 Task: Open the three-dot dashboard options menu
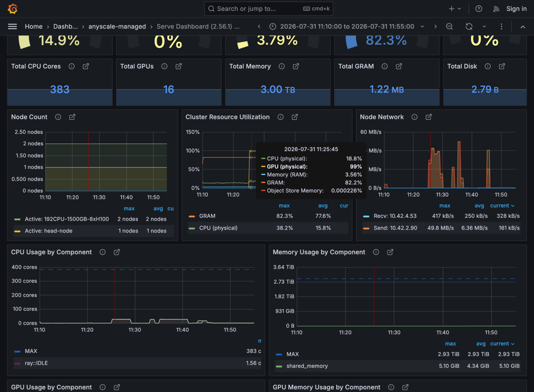click(x=501, y=26)
